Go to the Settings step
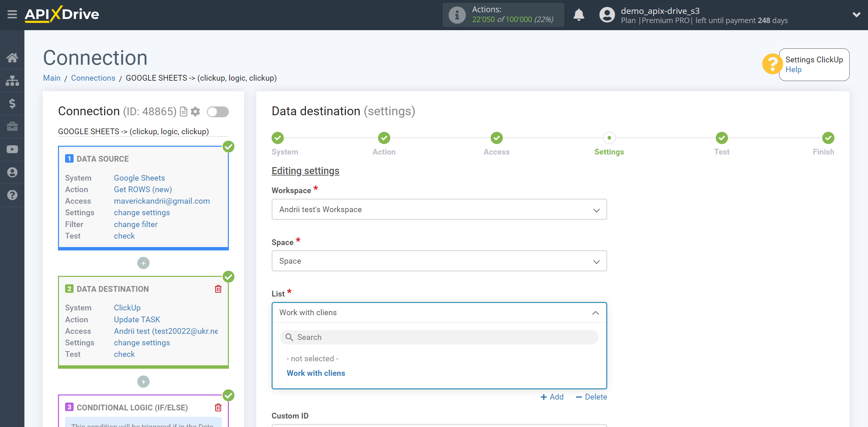Image resolution: width=868 pixels, height=427 pixels. coord(609,138)
